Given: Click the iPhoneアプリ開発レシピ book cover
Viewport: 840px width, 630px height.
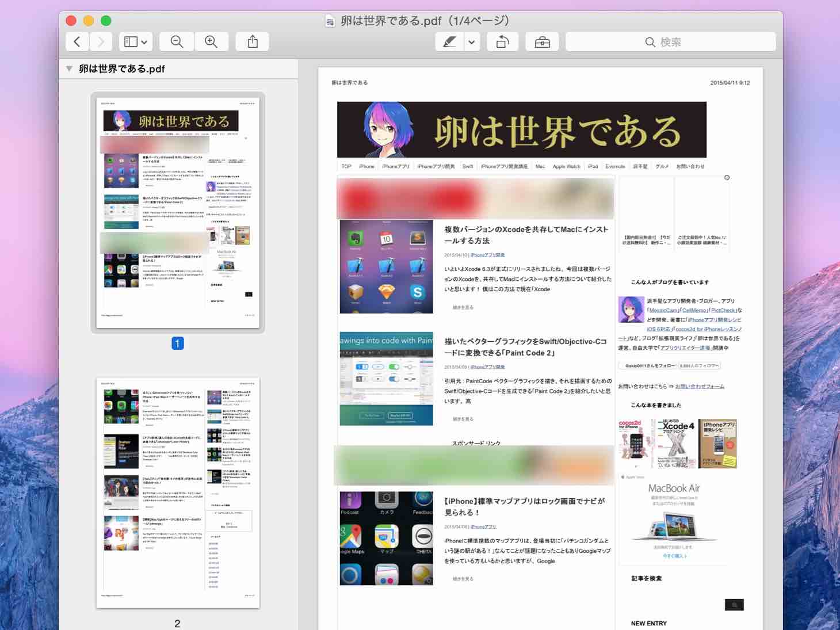Looking at the screenshot, I should [718, 443].
